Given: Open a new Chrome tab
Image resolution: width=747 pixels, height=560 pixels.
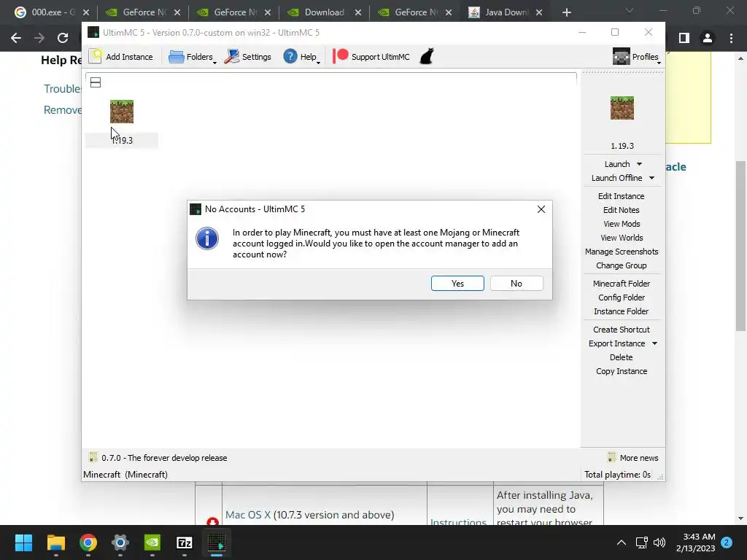Looking at the screenshot, I should [x=566, y=12].
